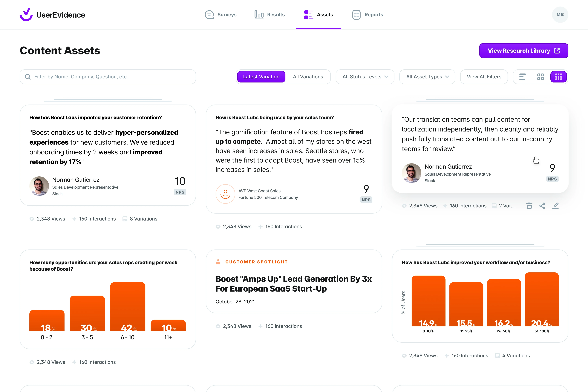Viewport: 588px width, 392px height.
Task: Select Latest Variation filter toggle
Action: click(x=261, y=76)
